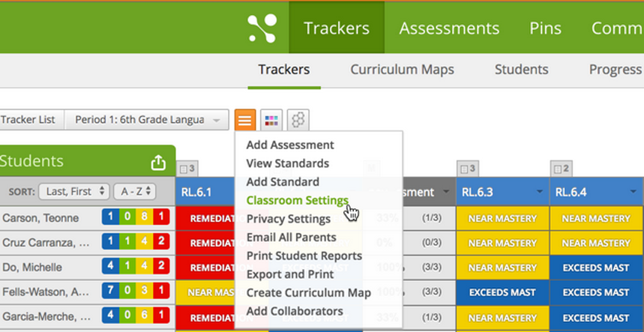Select student Fells-Watson row name
The image size is (644, 332).
point(45,292)
